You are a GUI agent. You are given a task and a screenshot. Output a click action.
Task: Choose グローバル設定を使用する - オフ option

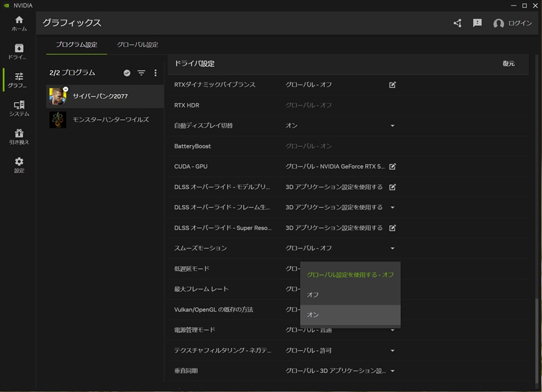(350, 275)
